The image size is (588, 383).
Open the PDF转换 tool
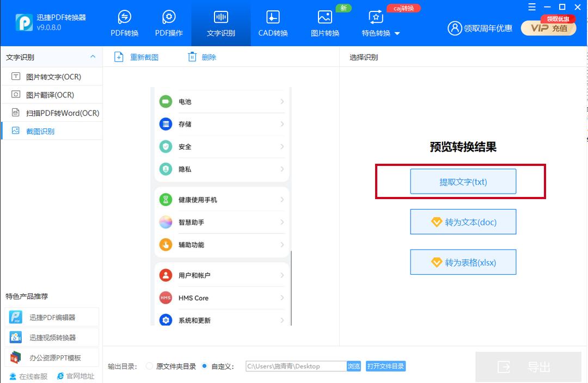click(124, 23)
